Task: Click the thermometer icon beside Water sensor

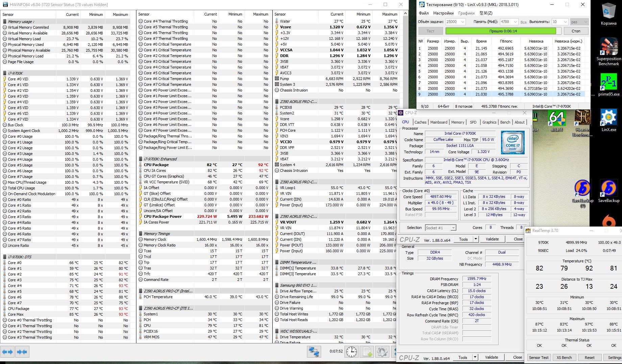Action: (x=277, y=21)
